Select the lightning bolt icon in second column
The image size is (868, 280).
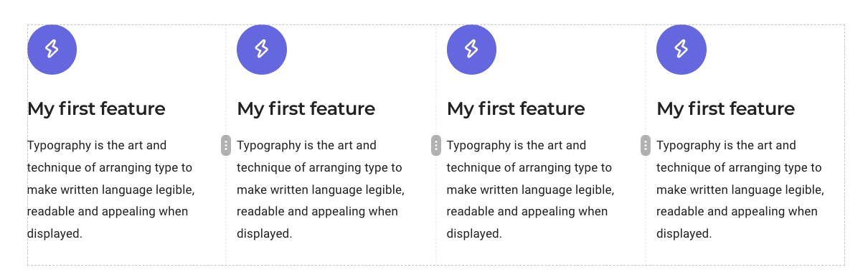click(262, 50)
